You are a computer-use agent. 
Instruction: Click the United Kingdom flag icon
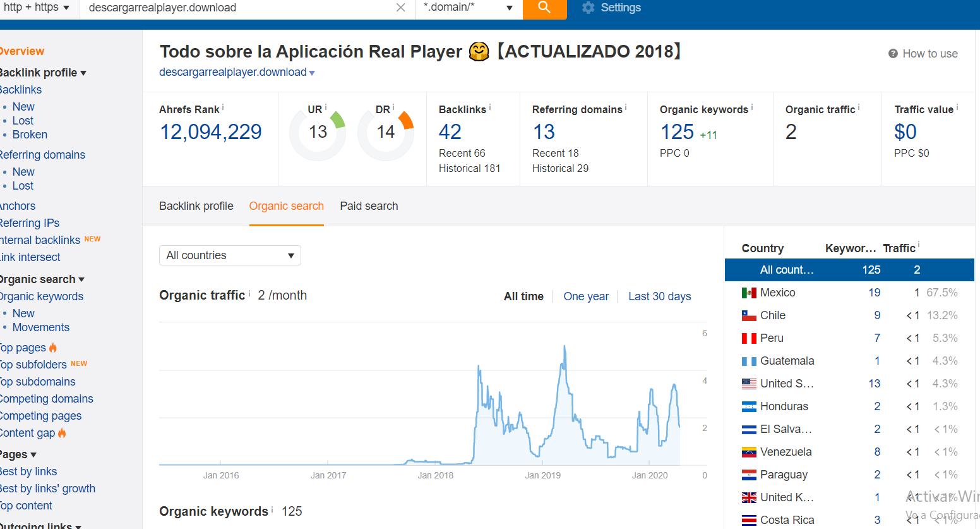(749, 497)
